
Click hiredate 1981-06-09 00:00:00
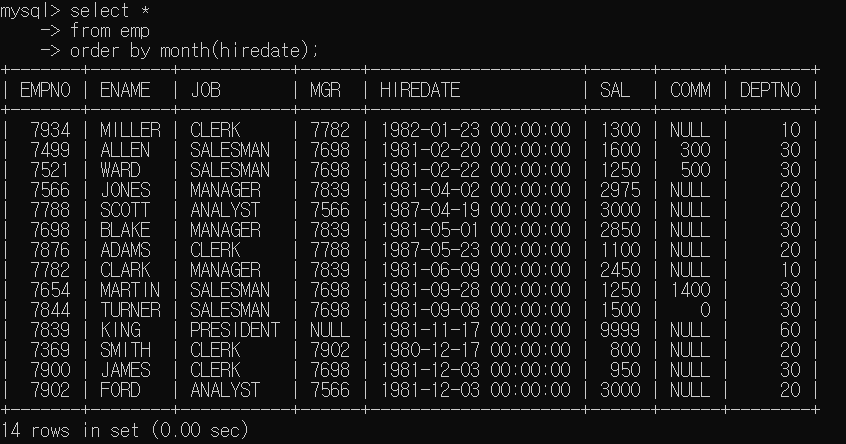tap(475, 270)
